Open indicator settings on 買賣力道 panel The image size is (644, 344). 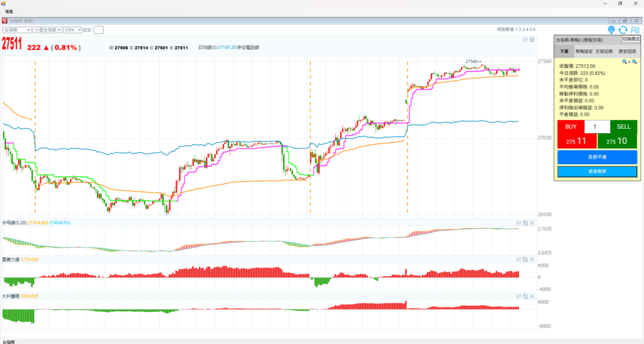pos(518,259)
